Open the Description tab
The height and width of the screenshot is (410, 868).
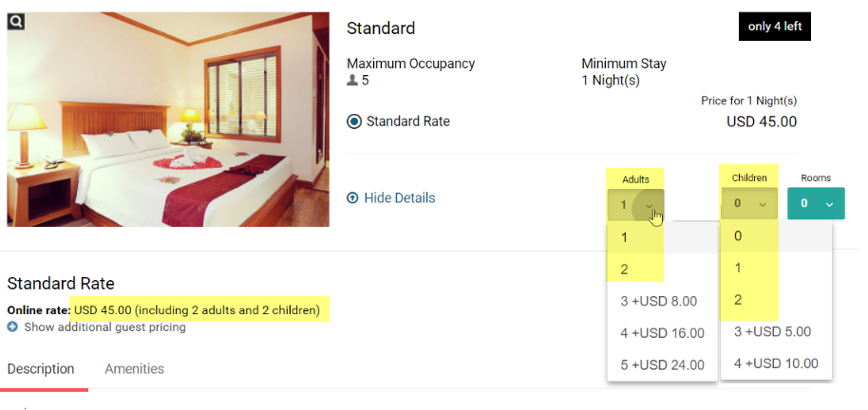tap(41, 369)
